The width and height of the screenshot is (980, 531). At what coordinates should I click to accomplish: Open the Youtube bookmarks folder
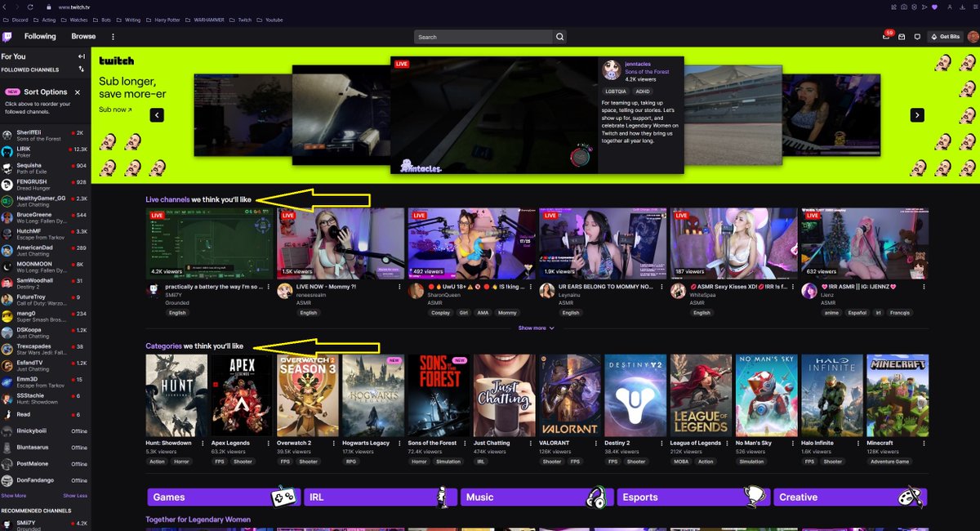[270, 20]
